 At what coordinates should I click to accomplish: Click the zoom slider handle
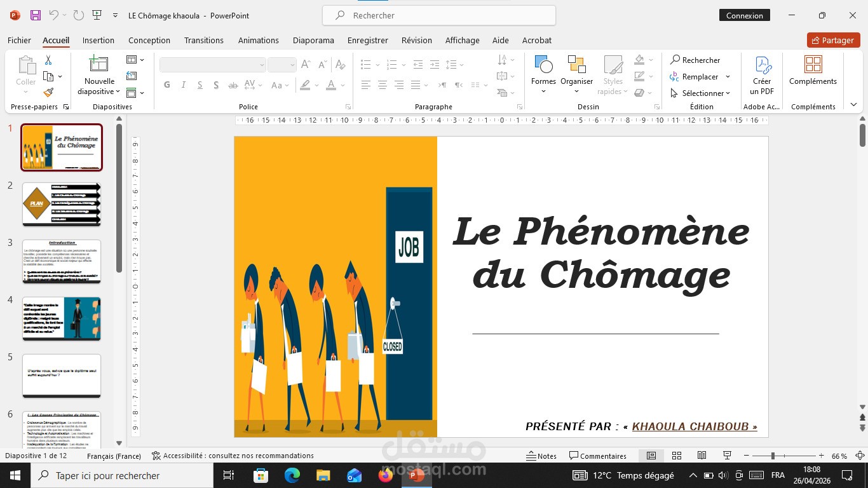click(x=773, y=456)
